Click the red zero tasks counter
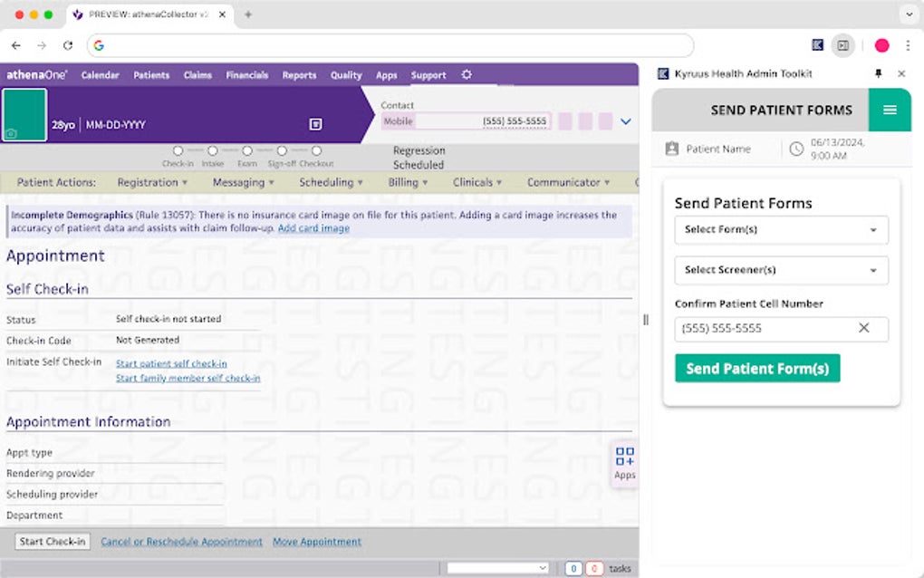 click(x=593, y=568)
